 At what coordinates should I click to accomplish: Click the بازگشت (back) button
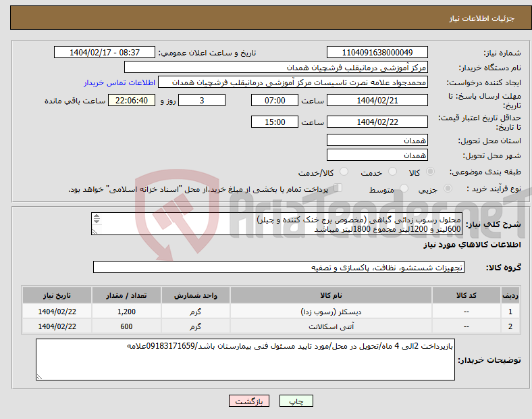(x=249, y=401)
